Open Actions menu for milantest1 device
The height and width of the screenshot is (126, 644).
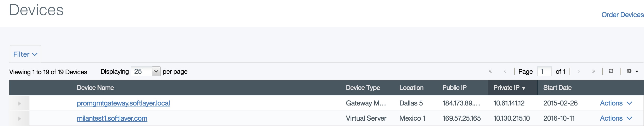[x=616, y=118]
